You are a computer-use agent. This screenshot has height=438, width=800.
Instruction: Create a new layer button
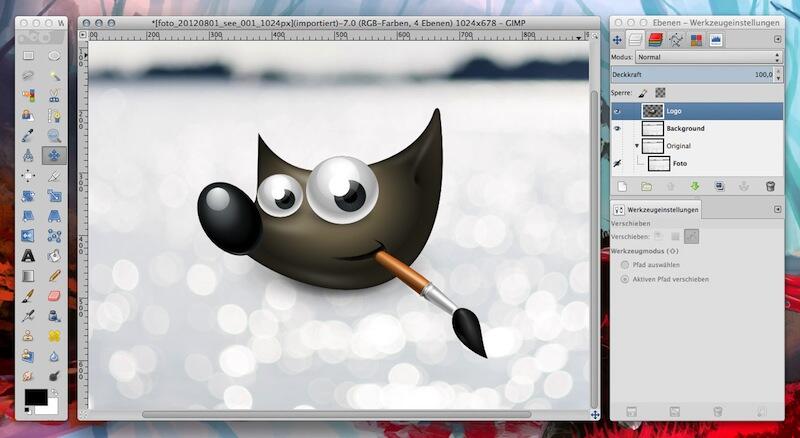tap(622, 186)
